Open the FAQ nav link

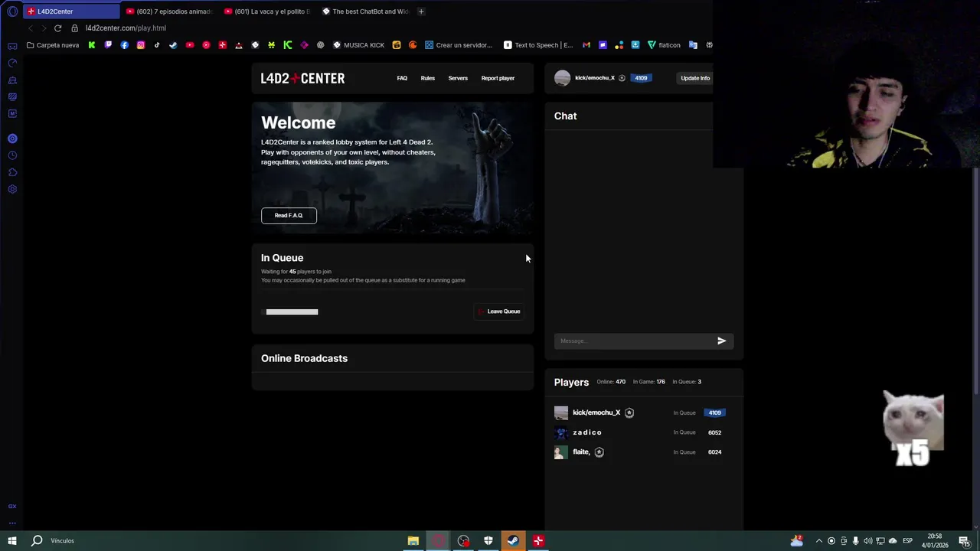[402, 78]
